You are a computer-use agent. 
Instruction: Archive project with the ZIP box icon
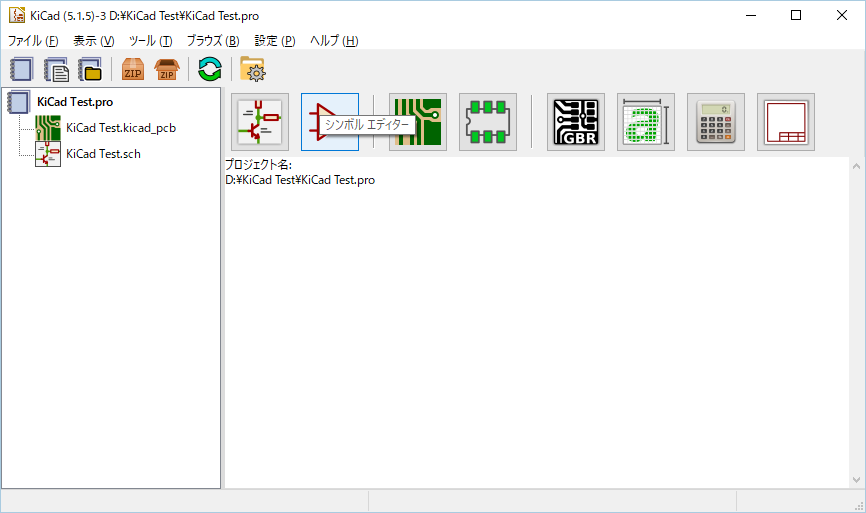tap(133, 70)
